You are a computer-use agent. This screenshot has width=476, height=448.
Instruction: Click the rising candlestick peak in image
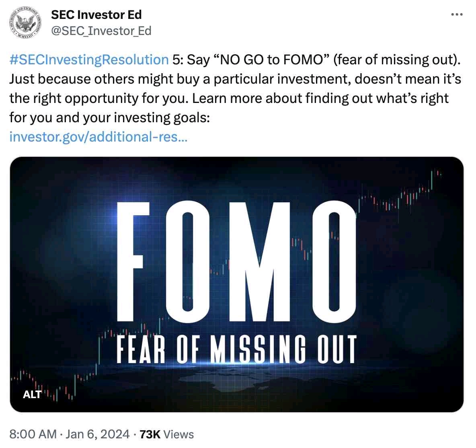pos(434,177)
